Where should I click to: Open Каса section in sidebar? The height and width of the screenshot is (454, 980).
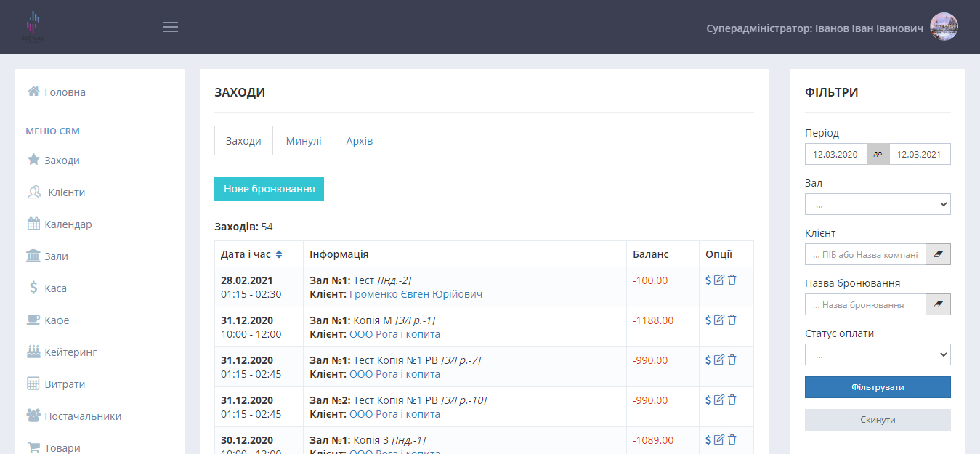click(55, 288)
